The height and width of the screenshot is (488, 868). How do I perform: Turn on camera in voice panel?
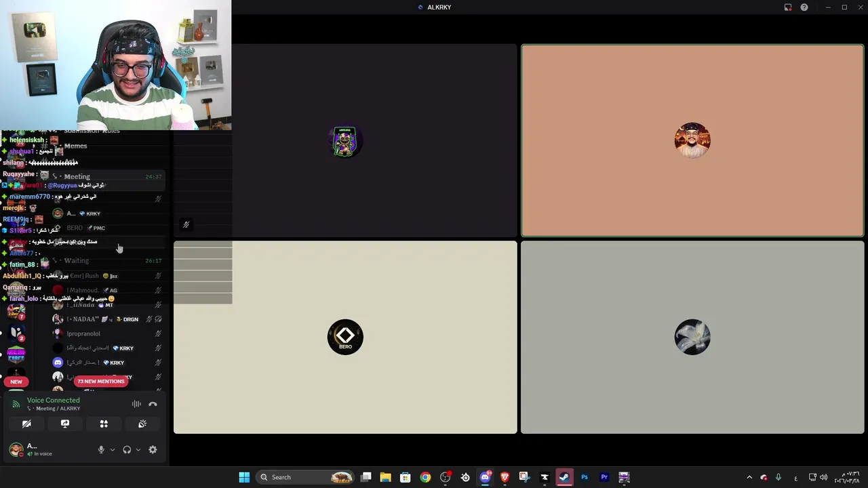click(x=26, y=424)
